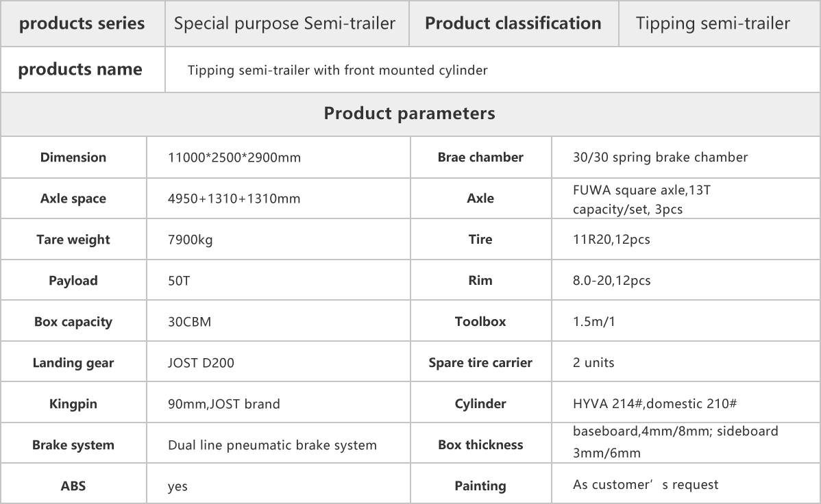
Task: Click '30/30 spring brake chamber' value
Action: [660, 157]
